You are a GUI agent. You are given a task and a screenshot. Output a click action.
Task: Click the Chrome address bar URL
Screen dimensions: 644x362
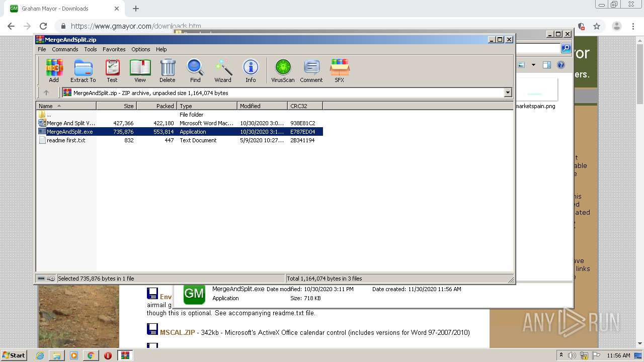(136, 26)
